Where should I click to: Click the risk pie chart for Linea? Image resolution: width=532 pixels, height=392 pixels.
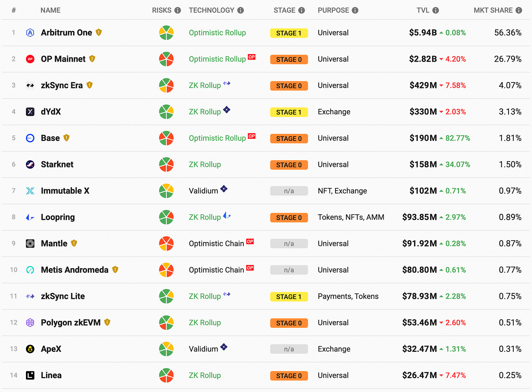tap(166, 375)
